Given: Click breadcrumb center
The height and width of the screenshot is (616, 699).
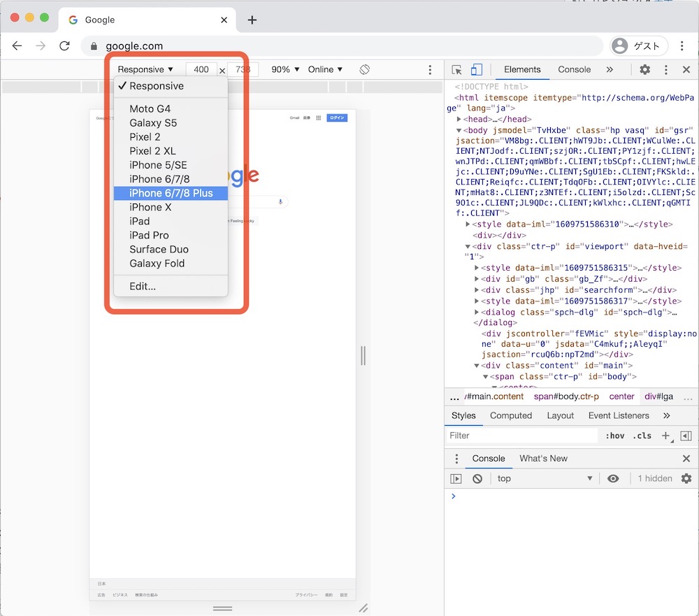Looking at the screenshot, I should click(621, 396).
